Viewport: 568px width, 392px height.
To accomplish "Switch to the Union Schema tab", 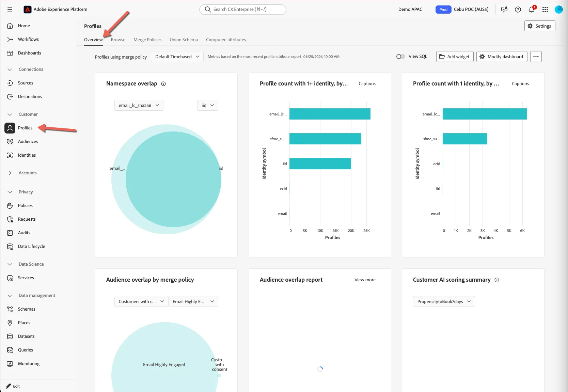I will click(184, 40).
